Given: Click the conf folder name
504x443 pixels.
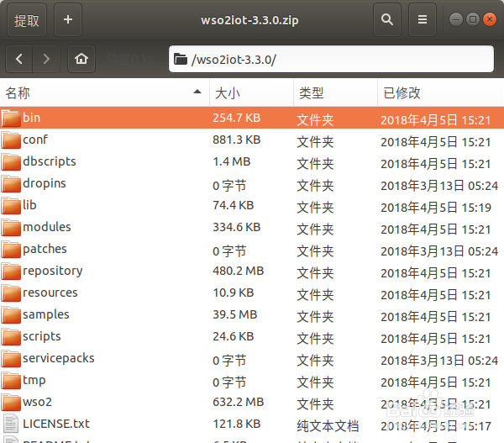Looking at the screenshot, I should 35,140.
